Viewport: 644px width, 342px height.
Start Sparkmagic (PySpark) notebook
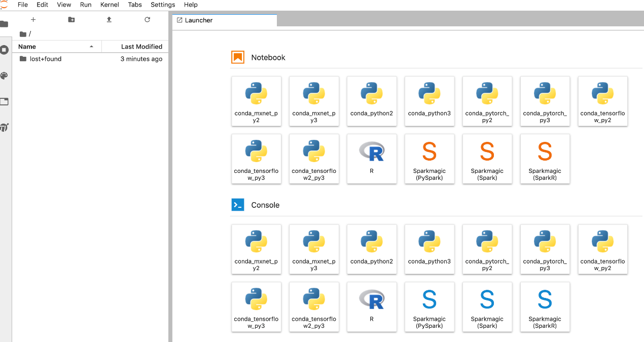pos(429,158)
